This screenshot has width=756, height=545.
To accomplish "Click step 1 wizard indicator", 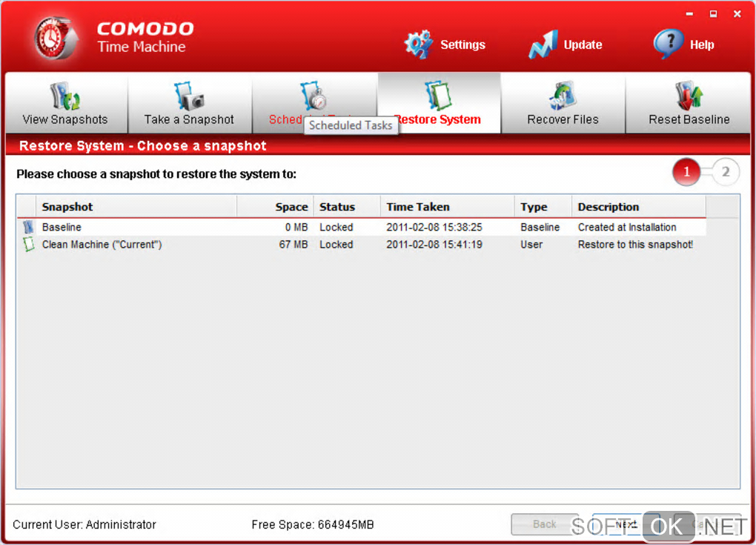I will coord(686,172).
